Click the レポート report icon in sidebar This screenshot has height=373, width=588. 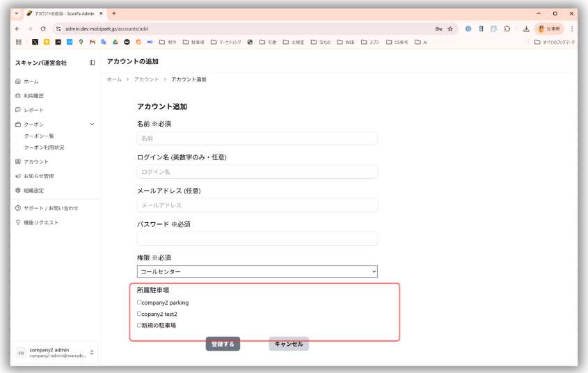pos(18,110)
